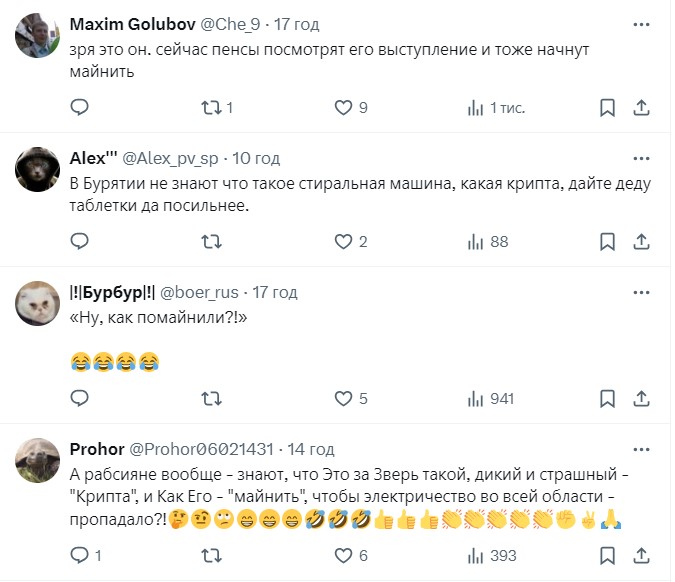Bookmark Maxim Golubov's tweet

coord(607,107)
